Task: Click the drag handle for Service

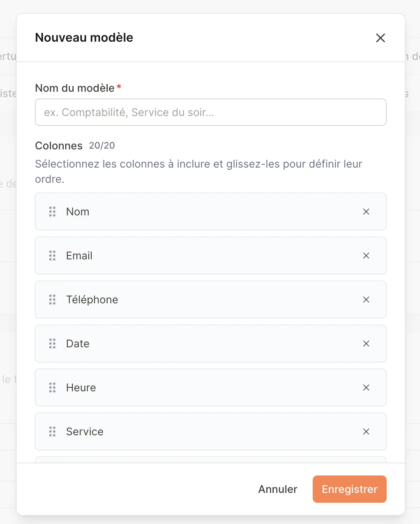Action: coord(52,431)
